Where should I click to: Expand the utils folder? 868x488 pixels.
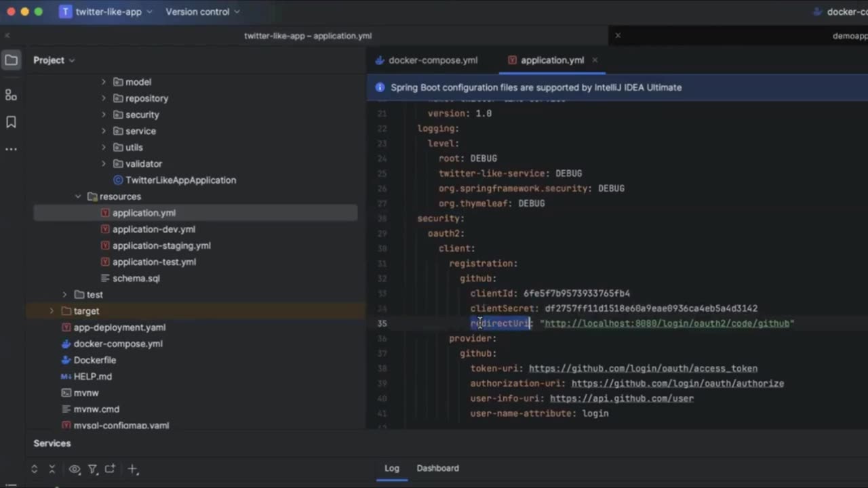click(104, 147)
